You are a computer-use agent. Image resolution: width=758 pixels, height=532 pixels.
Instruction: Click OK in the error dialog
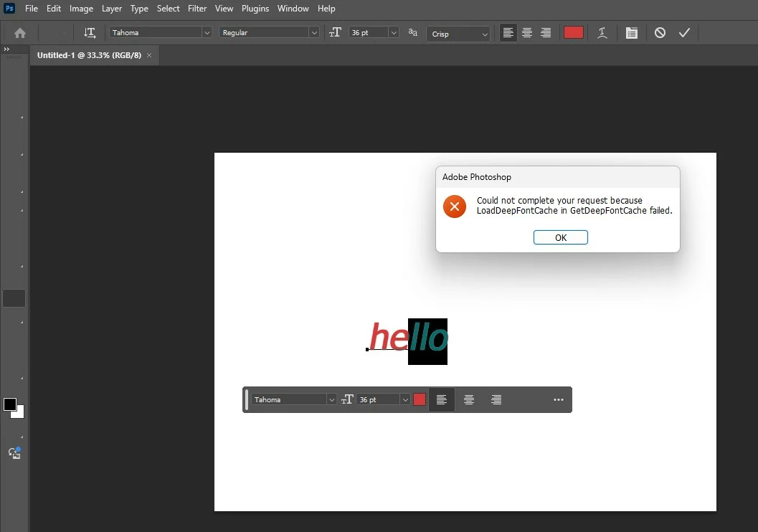click(x=560, y=237)
